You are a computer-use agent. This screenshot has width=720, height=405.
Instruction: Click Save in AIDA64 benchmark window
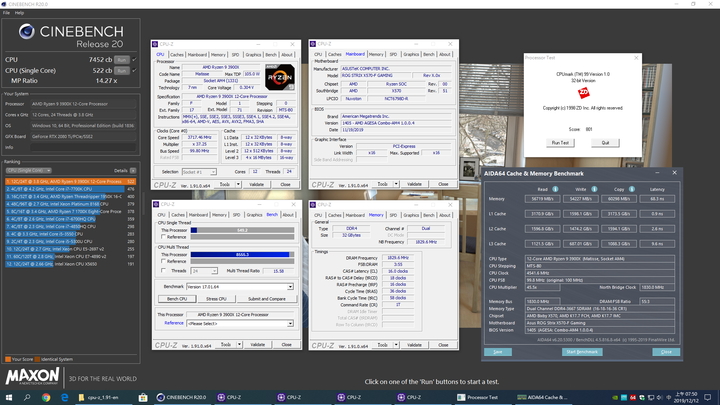pos(498,352)
